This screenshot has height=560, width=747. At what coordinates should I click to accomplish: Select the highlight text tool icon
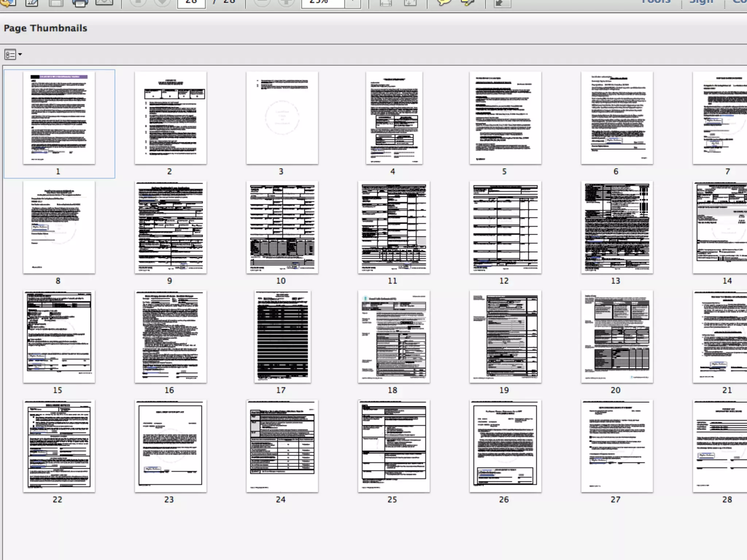coord(468,3)
